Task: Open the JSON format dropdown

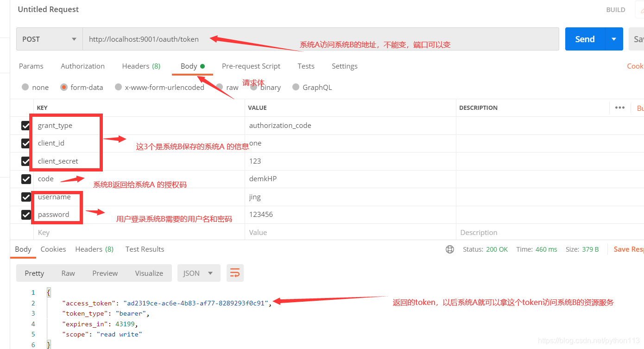Action: point(198,273)
